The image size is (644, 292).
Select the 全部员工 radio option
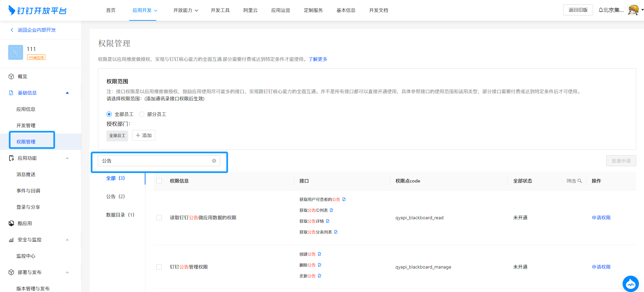[x=109, y=114]
